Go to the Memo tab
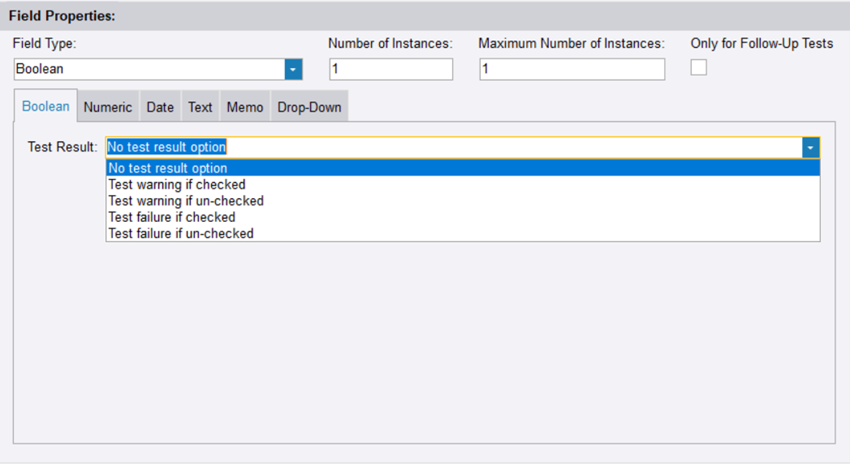This screenshot has height=464, width=850. tap(244, 107)
